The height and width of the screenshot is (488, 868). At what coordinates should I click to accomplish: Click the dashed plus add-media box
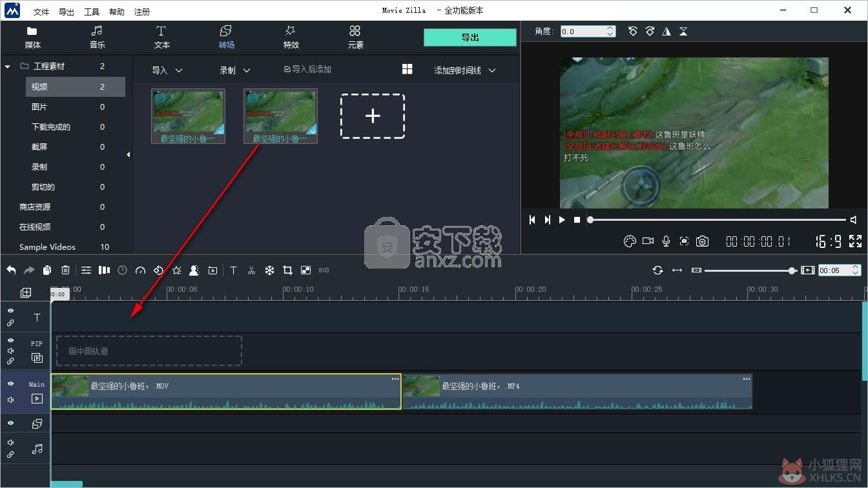[373, 116]
